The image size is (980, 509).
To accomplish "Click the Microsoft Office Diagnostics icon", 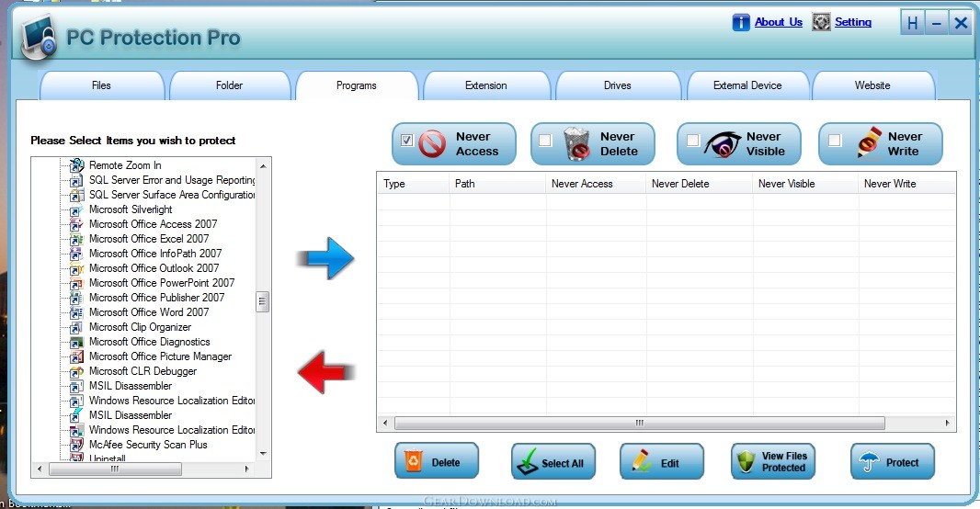I will click(x=76, y=343).
